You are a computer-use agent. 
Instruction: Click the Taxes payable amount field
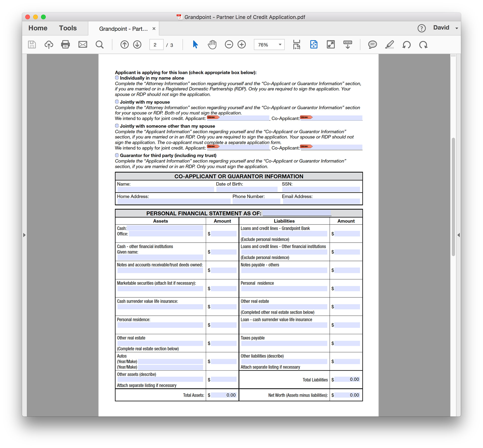coord(347,343)
